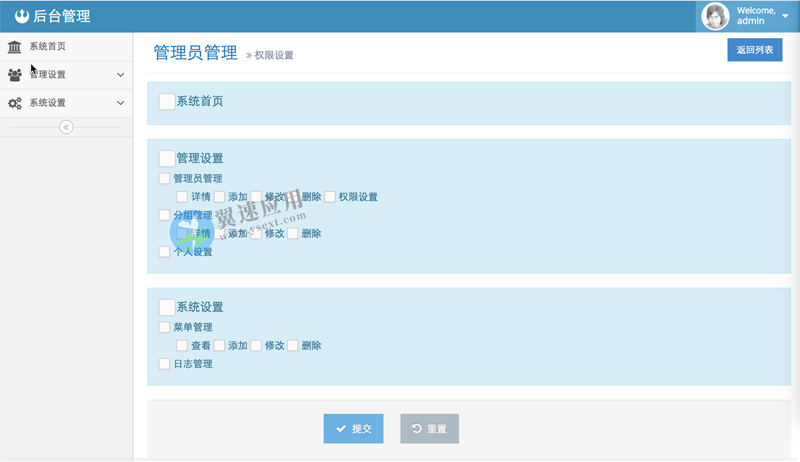This screenshot has height=462, width=800.
Task: Submit the form with 提交 button
Action: click(x=353, y=429)
